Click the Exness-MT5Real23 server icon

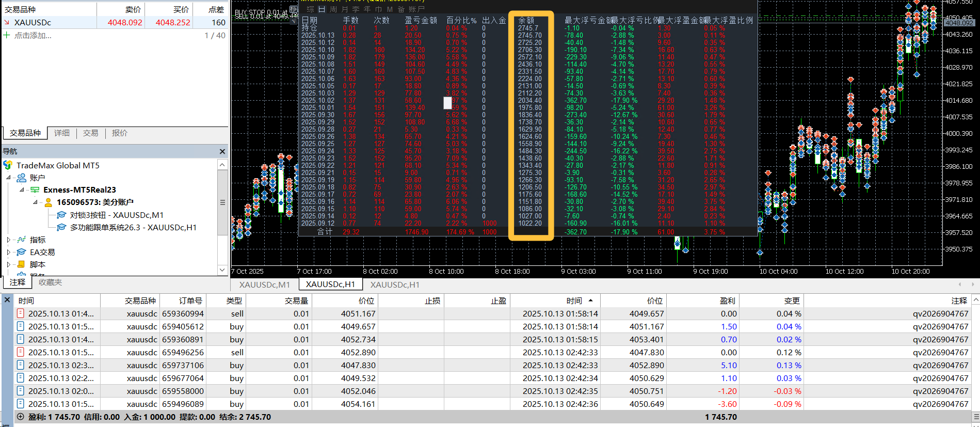[x=35, y=189]
